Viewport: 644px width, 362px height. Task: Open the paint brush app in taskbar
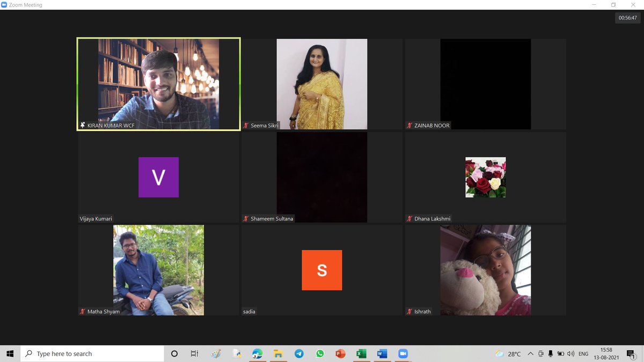click(x=216, y=353)
